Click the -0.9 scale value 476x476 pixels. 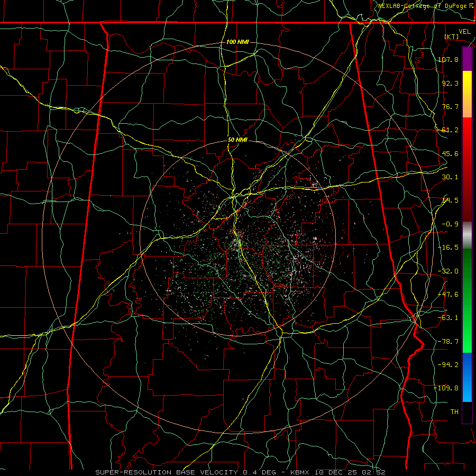pos(450,224)
